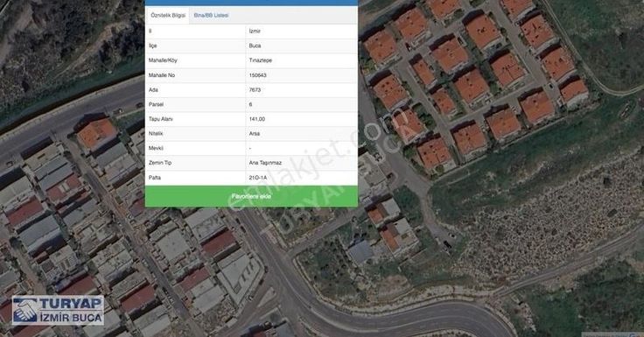This screenshot has width=644, height=337.
Task: Switch to the Öznitelik Bilgisi tab
Action: [168, 15]
